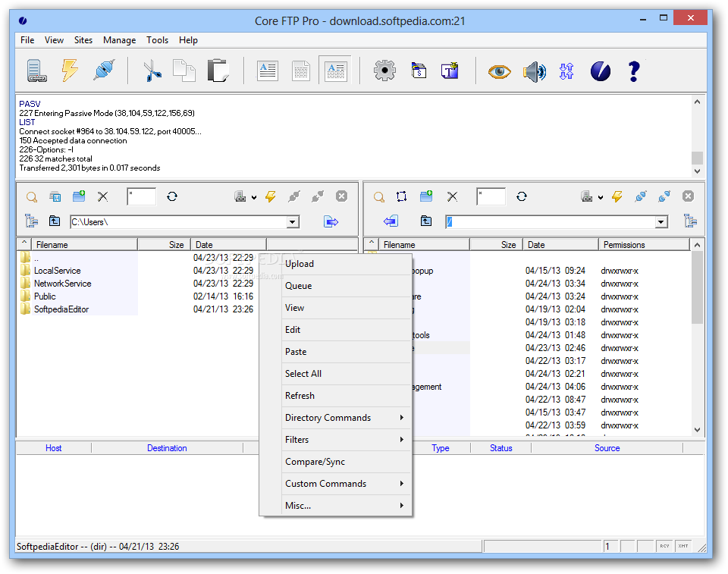
Task: Sort local pane by Filename header
Action: [84, 245]
